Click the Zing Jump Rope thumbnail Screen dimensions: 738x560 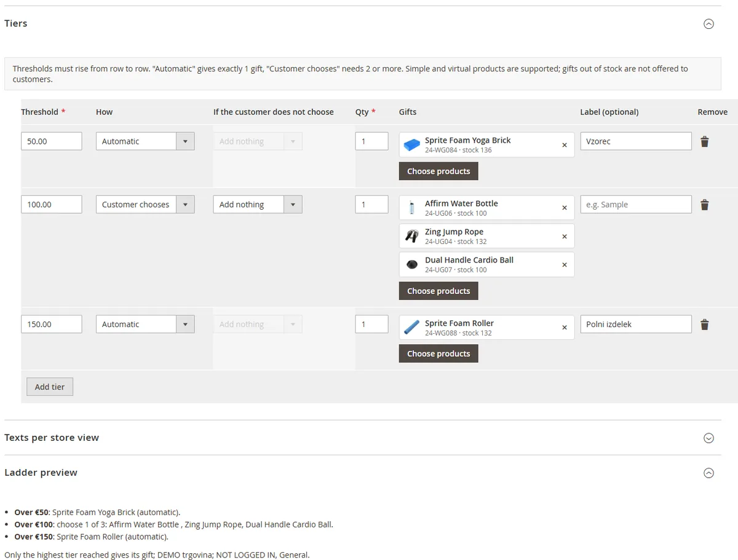[411, 236]
